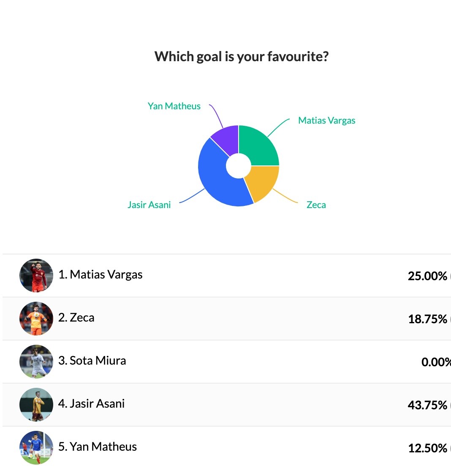Choose option 5. Yan Matheus in list

pos(98,447)
